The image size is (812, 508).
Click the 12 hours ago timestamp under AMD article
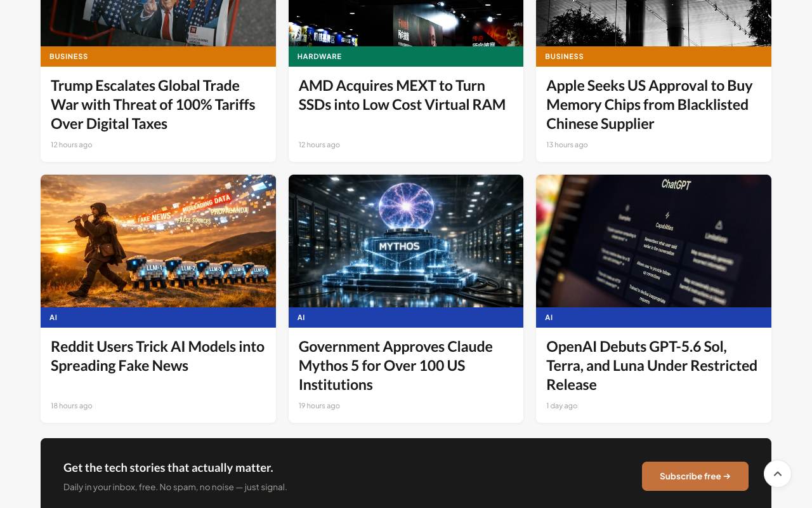(x=319, y=145)
